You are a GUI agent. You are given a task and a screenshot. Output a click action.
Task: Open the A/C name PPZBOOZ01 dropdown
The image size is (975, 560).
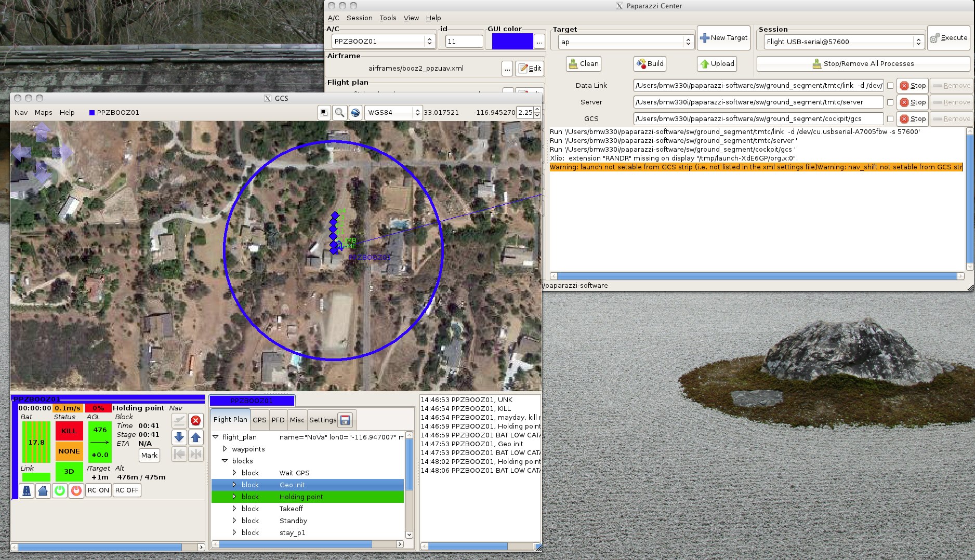point(383,41)
